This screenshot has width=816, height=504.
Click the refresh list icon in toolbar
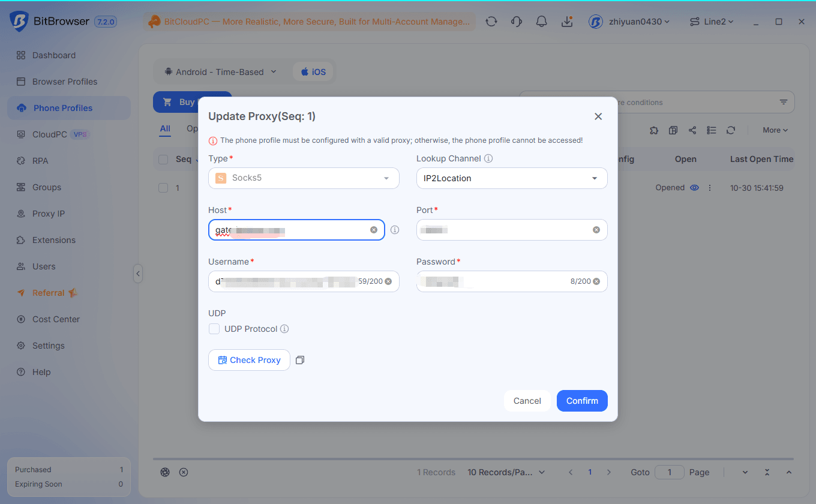731,130
